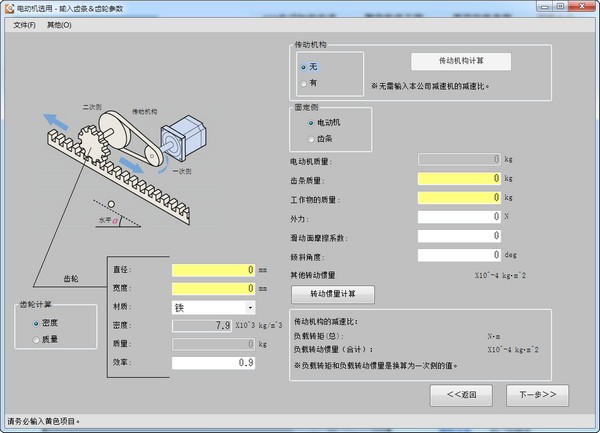This screenshot has width=600, height=433.
Task: Click the 下一步>> button
Action: tap(537, 395)
